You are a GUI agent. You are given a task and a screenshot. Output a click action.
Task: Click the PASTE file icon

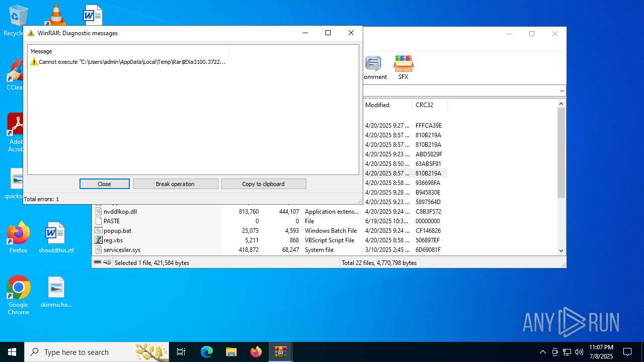pyautogui.click(x=99, y=221)
